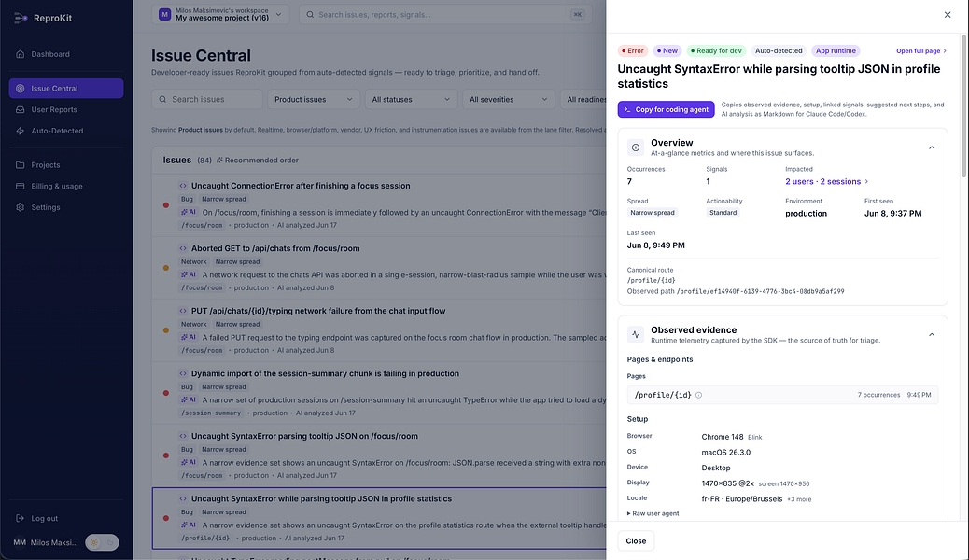The height and width of the screenshot is (560, 969).
Task: Click the global search field
Action: (445, 15)
